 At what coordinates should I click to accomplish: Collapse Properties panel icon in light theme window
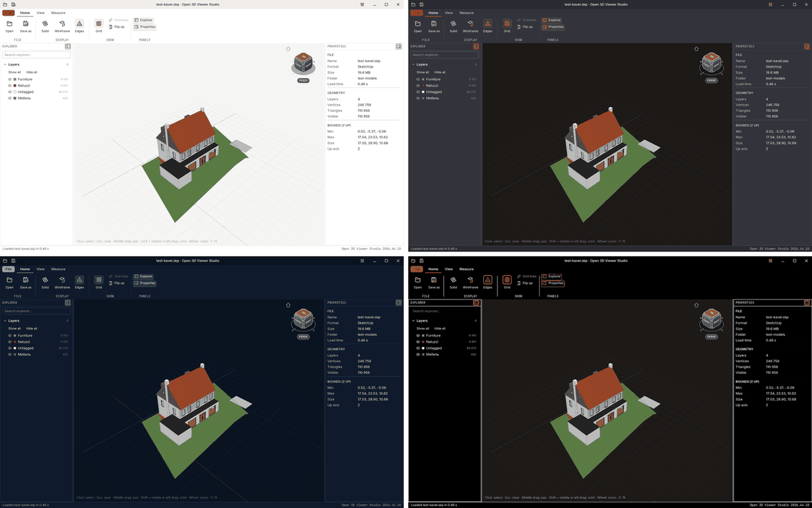point(399,47)
